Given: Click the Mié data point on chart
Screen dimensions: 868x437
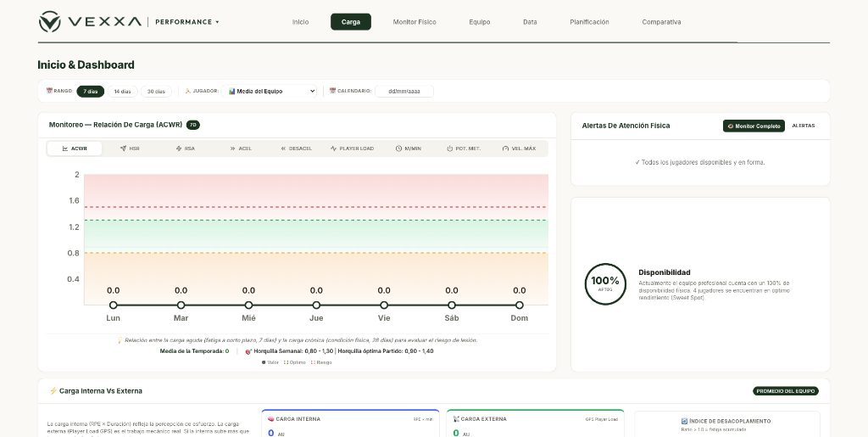Looking at the screenshot, I should click(248, 305).
